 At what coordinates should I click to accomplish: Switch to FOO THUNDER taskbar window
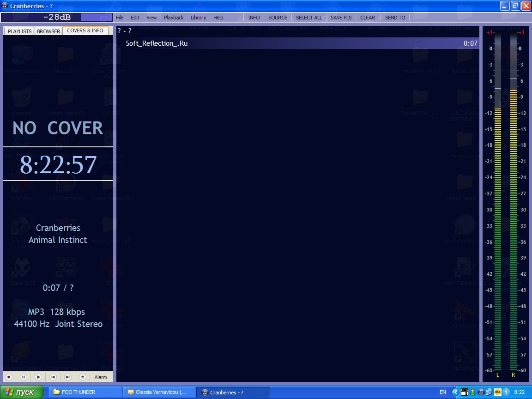pos(86,392)
